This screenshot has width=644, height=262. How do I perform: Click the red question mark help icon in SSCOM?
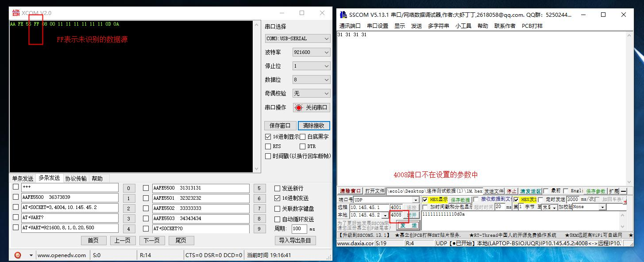pos(624,202)
